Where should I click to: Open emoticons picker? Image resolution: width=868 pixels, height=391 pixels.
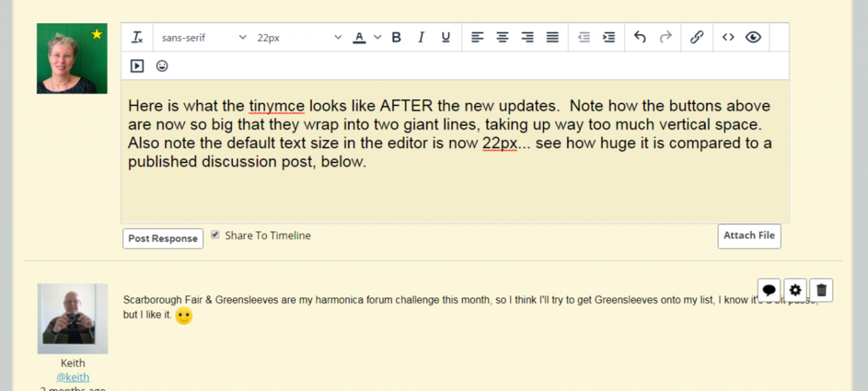(162, 66)
